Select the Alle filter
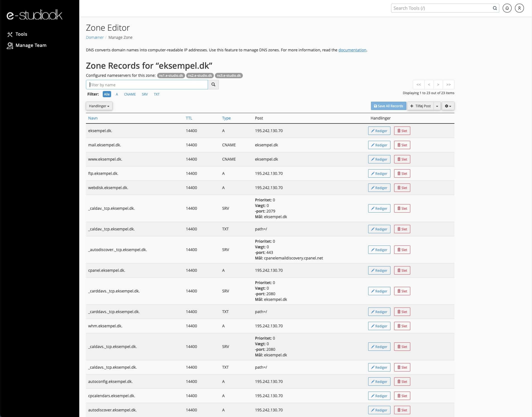This screenshot has height=417, width=532. click(x=107, y=94)
